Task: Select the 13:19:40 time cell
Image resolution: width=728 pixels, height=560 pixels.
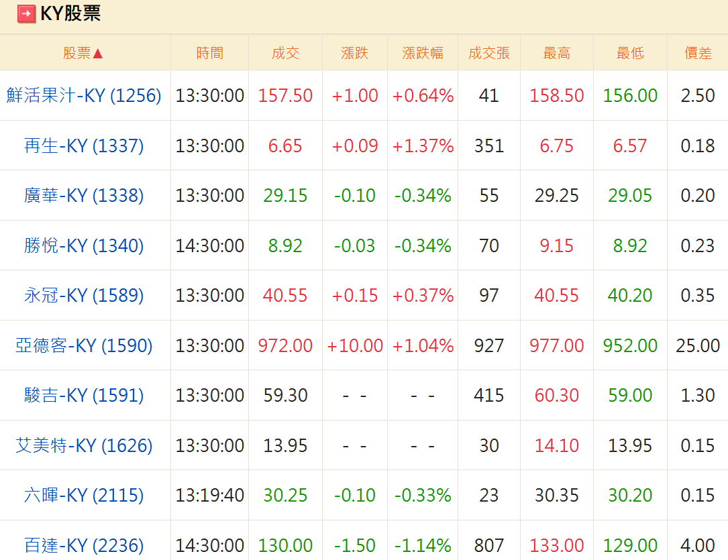Action: (210, 496)
